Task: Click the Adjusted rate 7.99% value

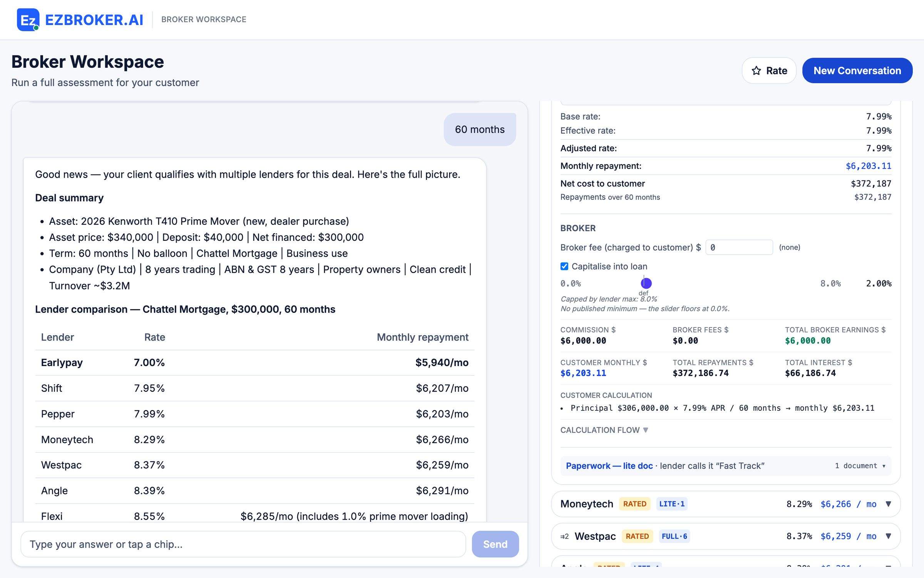Action: [879, 148]
